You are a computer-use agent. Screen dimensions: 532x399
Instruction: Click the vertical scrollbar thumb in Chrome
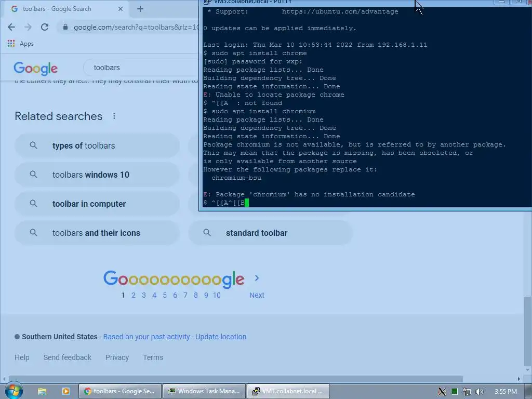(x=527, y=331)
